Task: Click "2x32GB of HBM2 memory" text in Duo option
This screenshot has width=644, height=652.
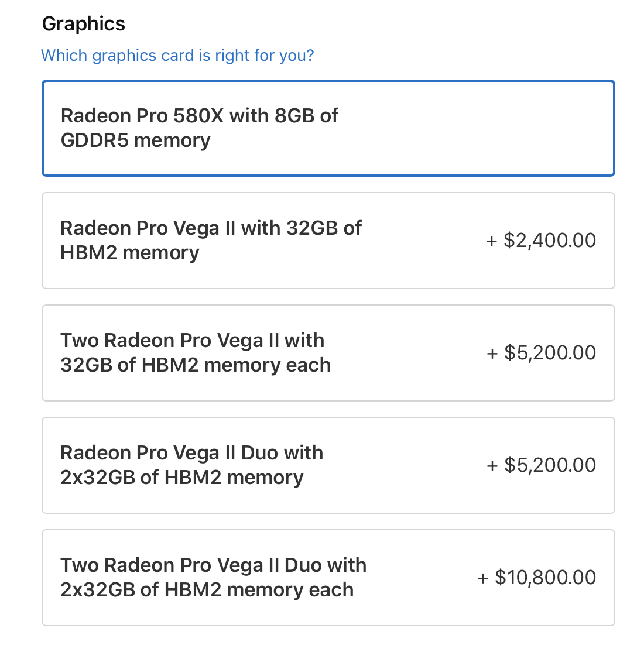Action: [x=181, y=478]
